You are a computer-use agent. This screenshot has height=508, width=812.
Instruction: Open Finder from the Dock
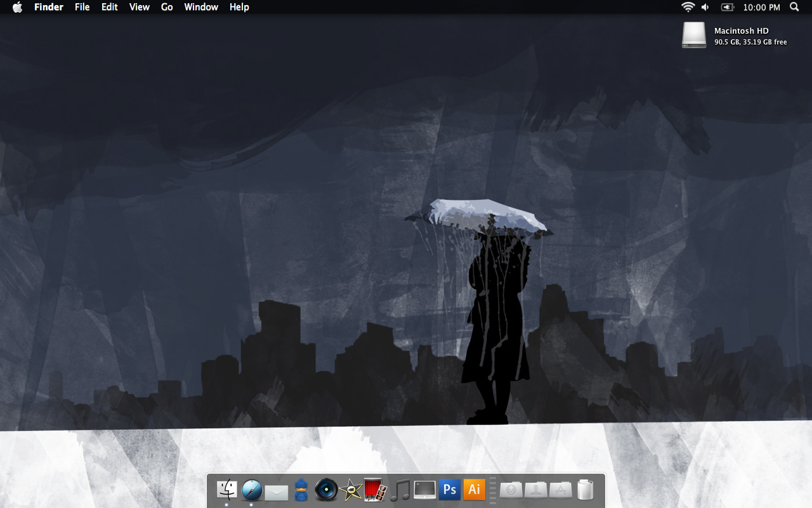226,490
